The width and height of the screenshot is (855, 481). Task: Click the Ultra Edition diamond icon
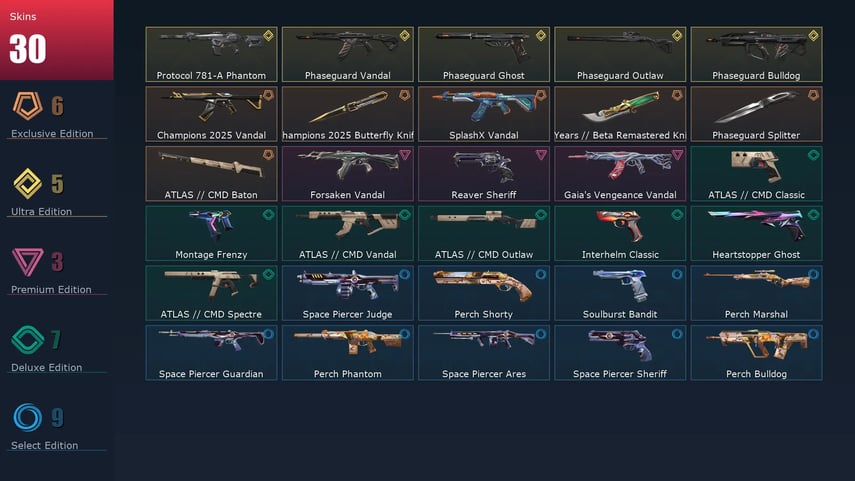tap(27, 183)
